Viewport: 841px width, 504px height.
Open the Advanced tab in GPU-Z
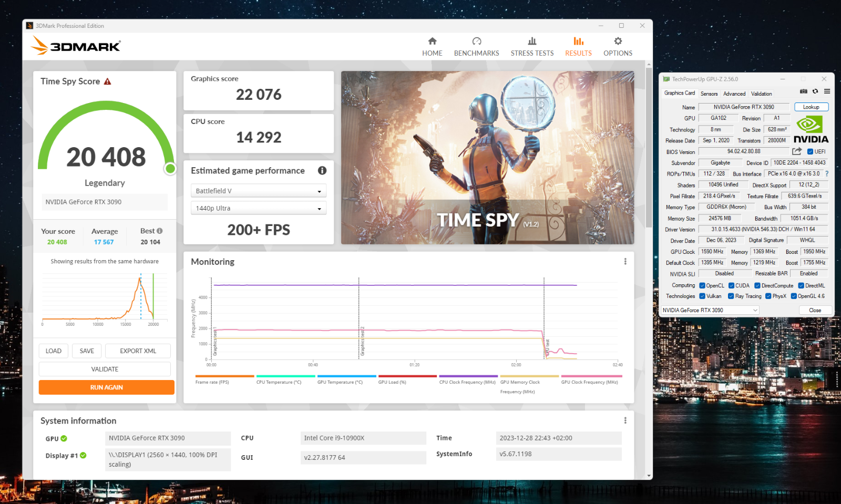click(734, 94)
